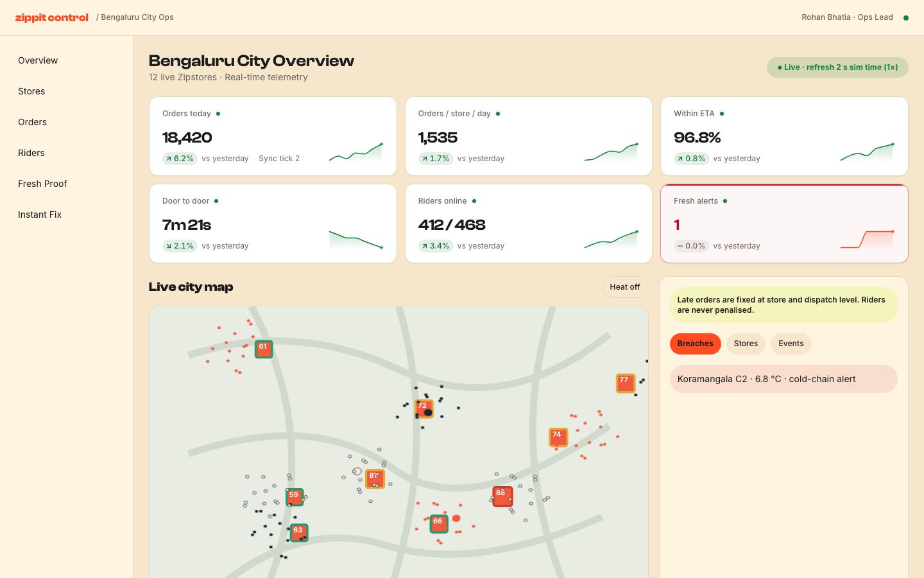Click the 96.8% within ETA value
This screenshot has height=578, width=924.
[697, 137]
